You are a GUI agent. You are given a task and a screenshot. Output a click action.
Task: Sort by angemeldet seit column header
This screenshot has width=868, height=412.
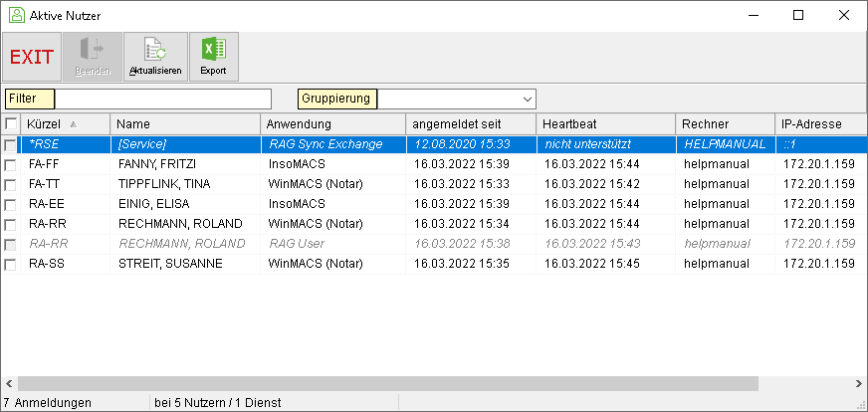pyautogui.click(x=471, y=124)
